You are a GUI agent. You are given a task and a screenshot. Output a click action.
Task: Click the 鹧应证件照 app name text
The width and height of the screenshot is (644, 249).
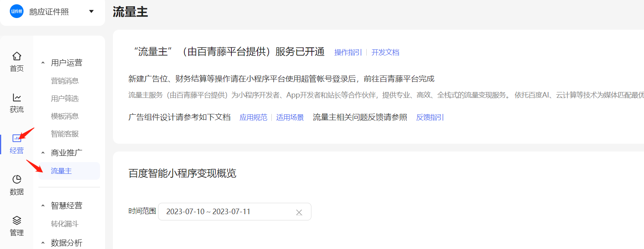pos(49,12)
